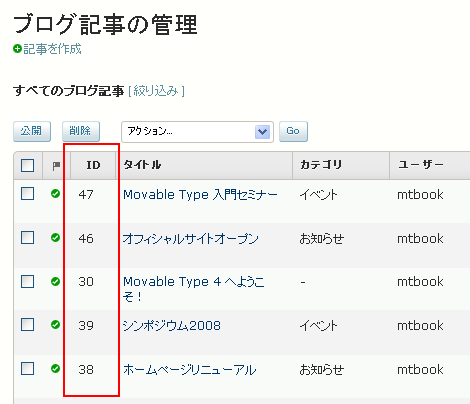Open the シンポジウム2008 entry
The image size is (470, 404).
point(172,326)
